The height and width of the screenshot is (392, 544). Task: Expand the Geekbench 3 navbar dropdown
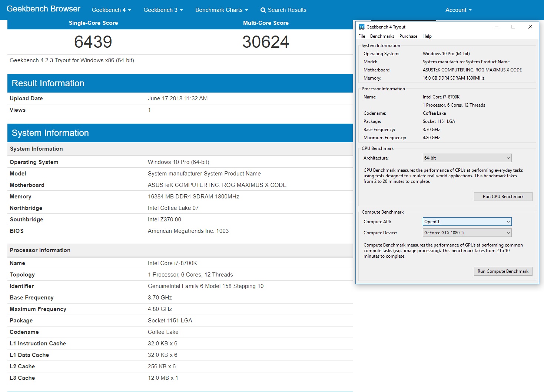coord(163,10)
